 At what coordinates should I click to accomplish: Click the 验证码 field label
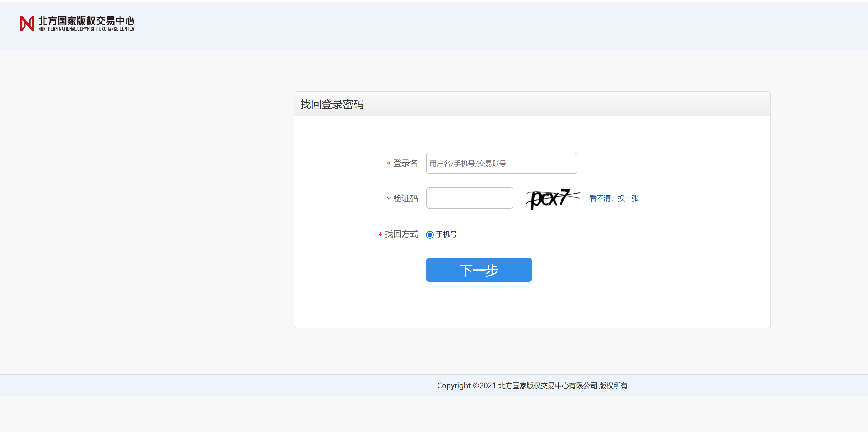[405, 198]
